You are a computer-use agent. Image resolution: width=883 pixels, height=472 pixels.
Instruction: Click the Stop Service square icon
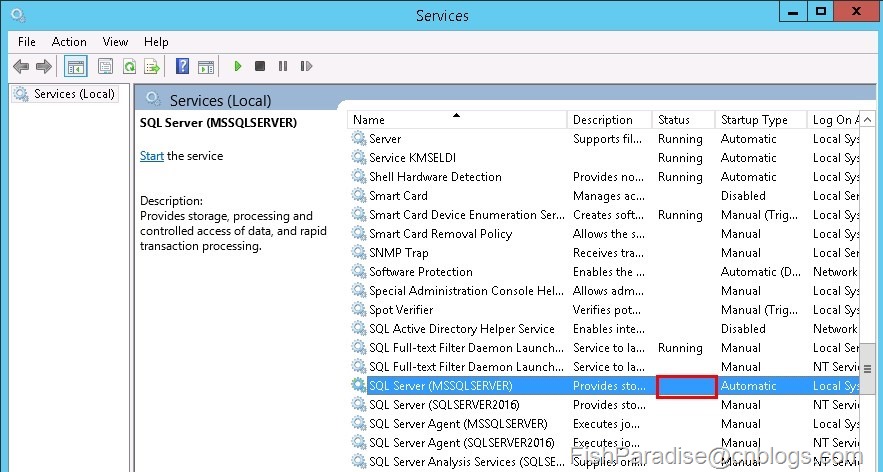coord(260,66)
